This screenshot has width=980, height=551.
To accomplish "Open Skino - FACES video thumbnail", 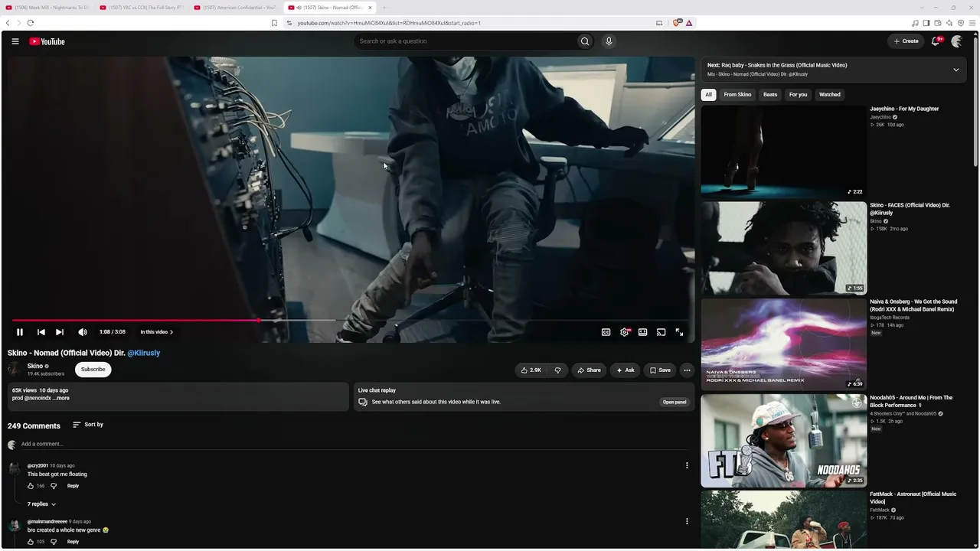I will (784, 248).
